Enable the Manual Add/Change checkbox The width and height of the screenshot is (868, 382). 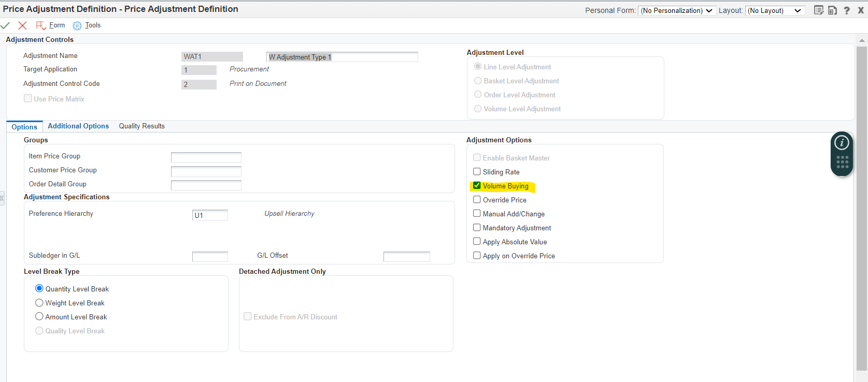coord(477,213)
